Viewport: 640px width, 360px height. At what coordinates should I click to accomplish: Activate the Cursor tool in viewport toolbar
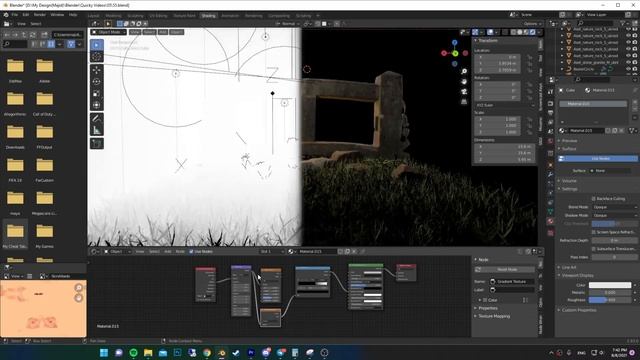point(97,56)
